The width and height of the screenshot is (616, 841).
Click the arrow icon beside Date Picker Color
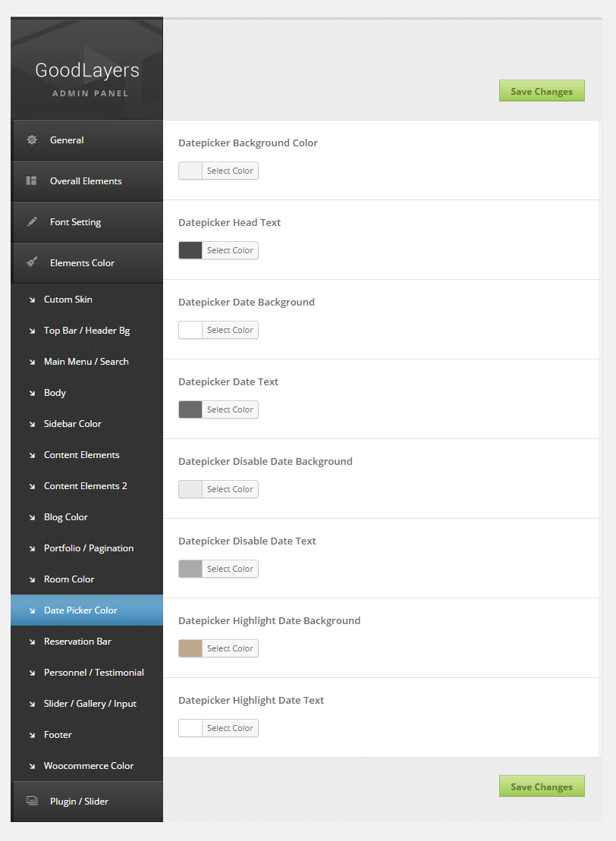[x=32, y=611]
